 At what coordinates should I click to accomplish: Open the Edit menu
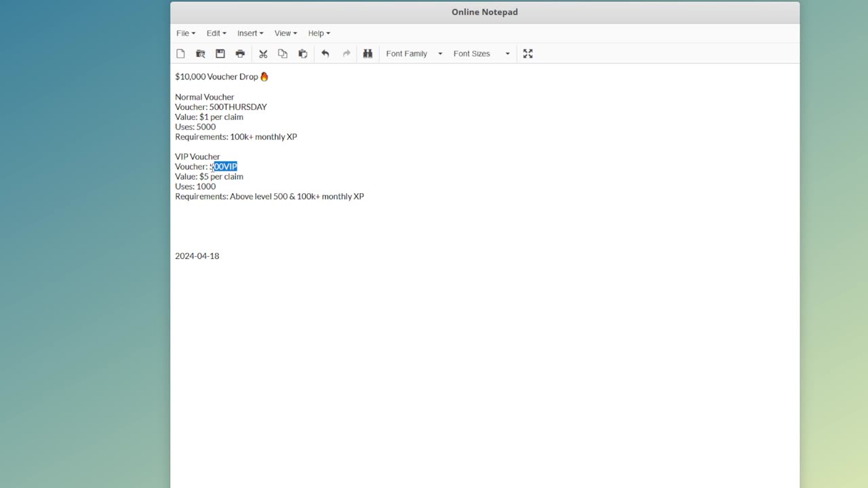point(216,33)
